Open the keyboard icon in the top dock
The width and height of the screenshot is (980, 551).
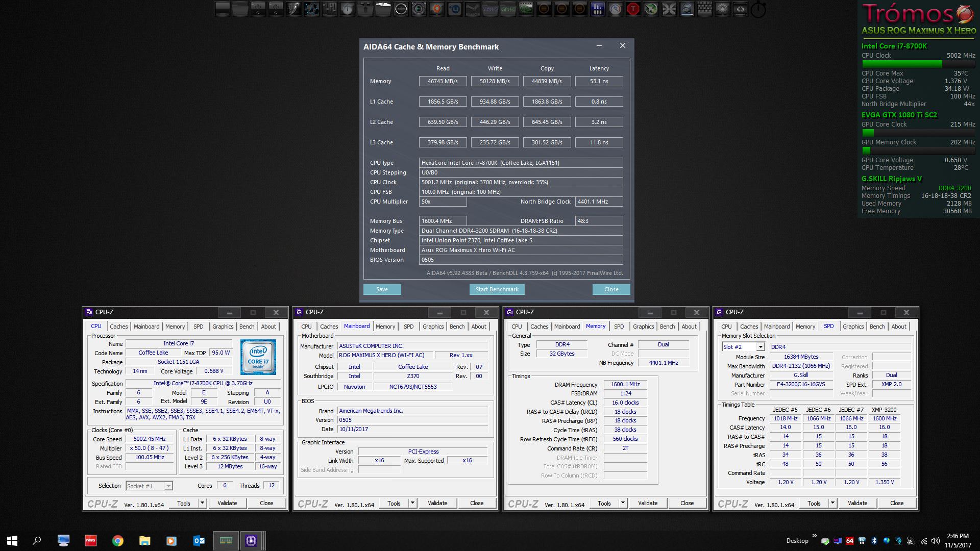[x=704, y=9]
